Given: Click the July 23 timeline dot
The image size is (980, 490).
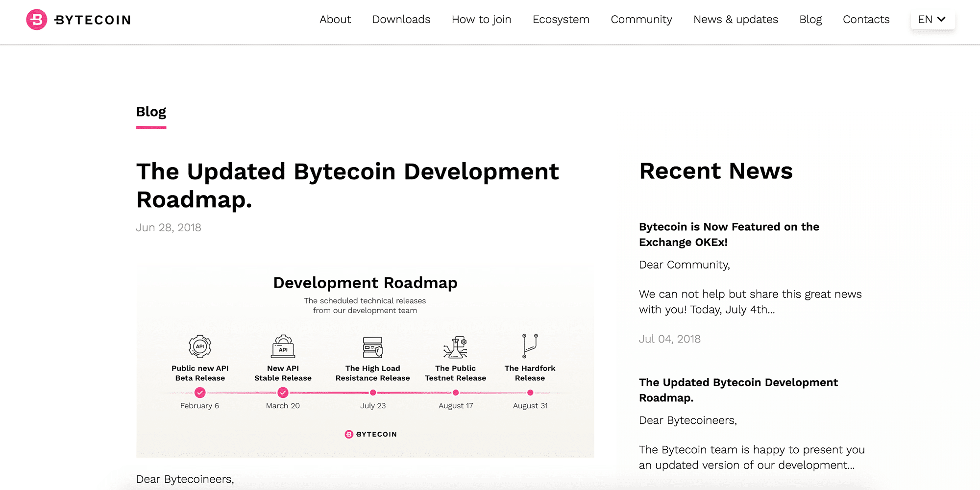Looking at the screenshot, I should click(373, 392).
